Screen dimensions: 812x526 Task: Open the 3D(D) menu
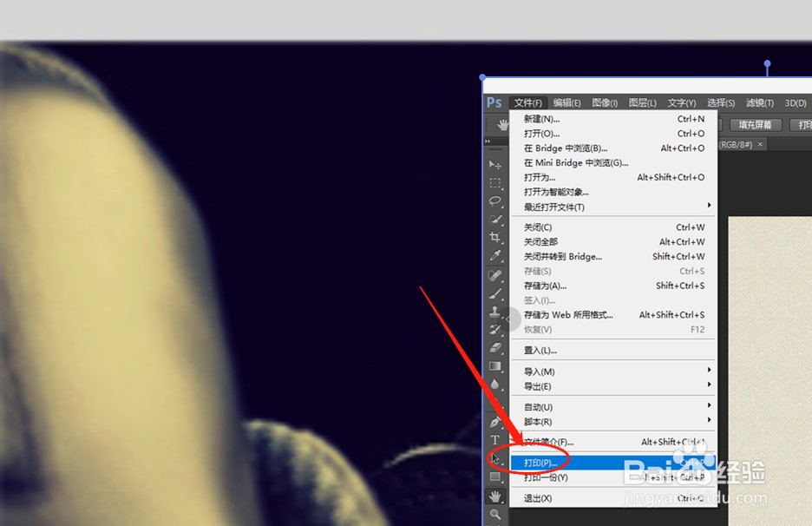(x=796, y=102)
